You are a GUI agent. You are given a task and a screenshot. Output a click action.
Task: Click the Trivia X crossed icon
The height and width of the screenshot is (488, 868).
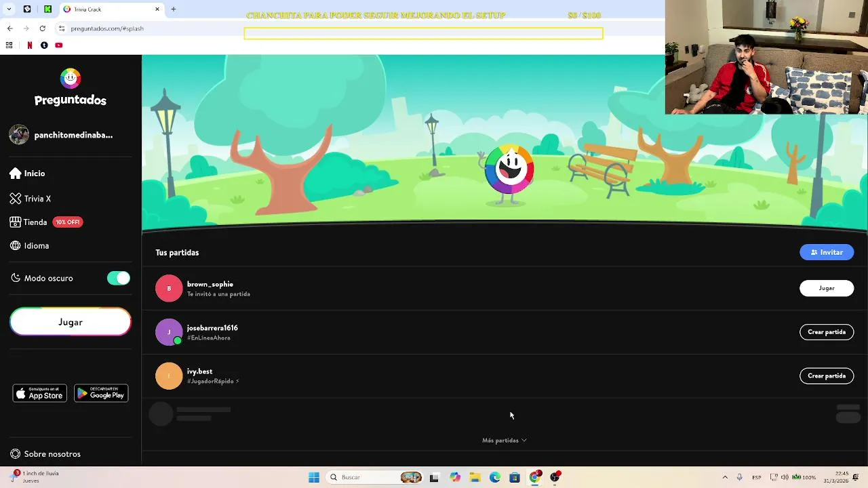tap(16, 199)
